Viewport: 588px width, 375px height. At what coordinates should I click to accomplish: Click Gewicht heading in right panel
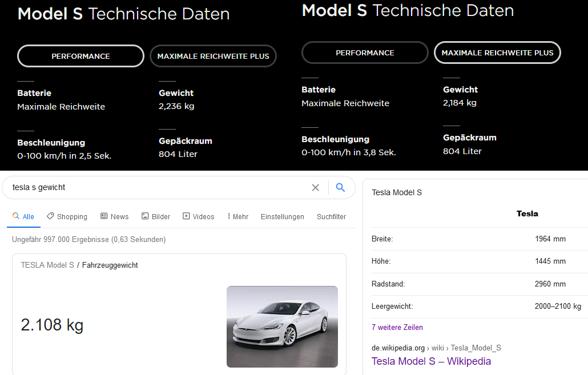[x=460, y=90]
